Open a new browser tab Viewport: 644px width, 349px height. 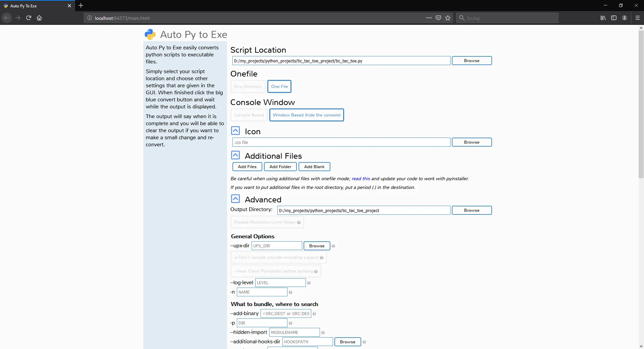(81, 5)
